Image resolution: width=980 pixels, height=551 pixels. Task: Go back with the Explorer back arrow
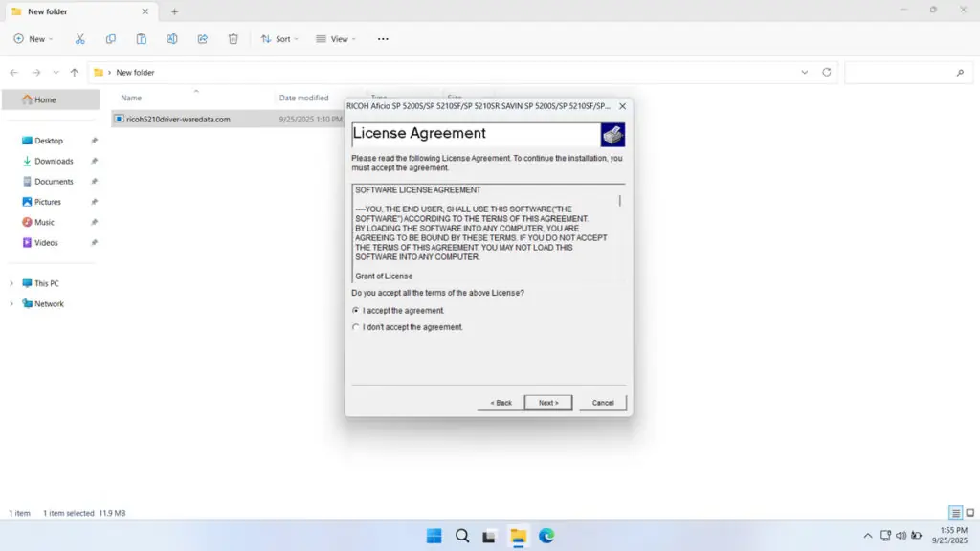point(13,73)
